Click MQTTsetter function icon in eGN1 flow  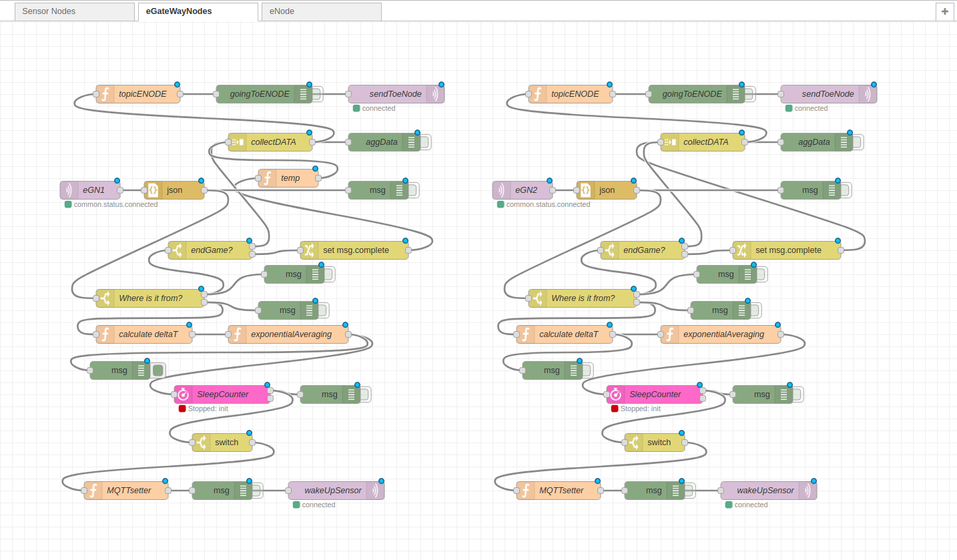[x=93, y=491]
